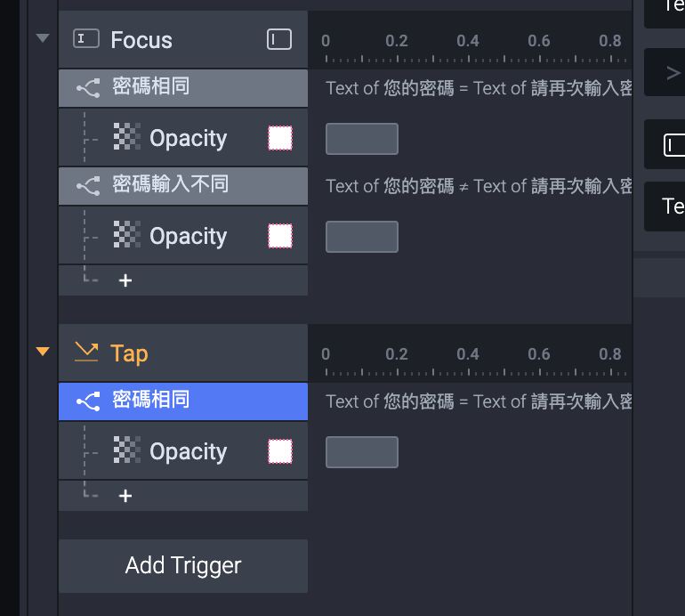Click the Opacity timeline block under 密碼輸入不同
Viewport: 685px width, 616px height.
point(362,237)
